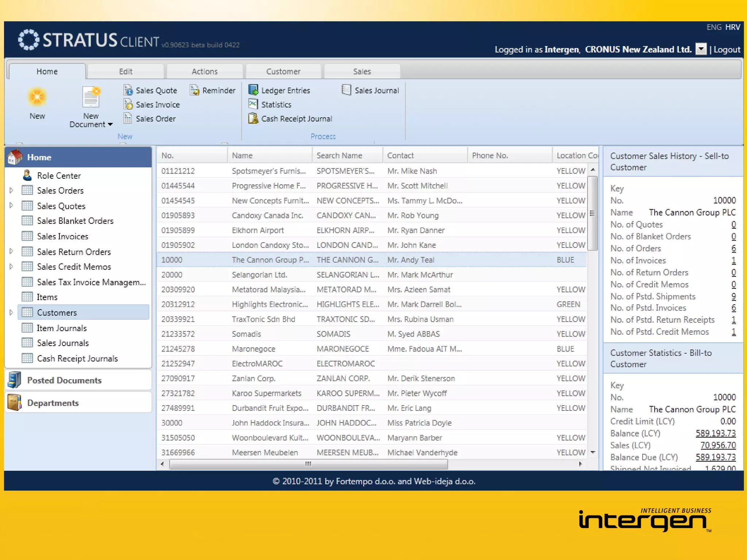Sort by the Phone No. column header
The width and height of the screenshot is (747, 560).
pyautogui.click(x=510, y=155)
